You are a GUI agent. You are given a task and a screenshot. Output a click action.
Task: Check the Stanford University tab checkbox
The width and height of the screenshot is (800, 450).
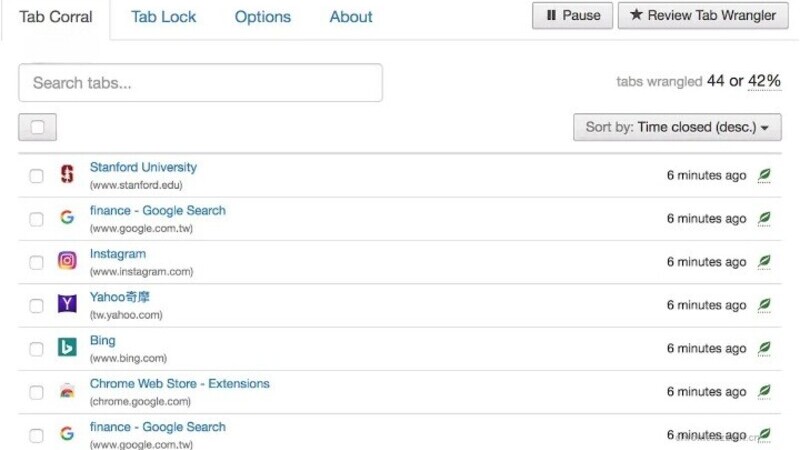36,176
